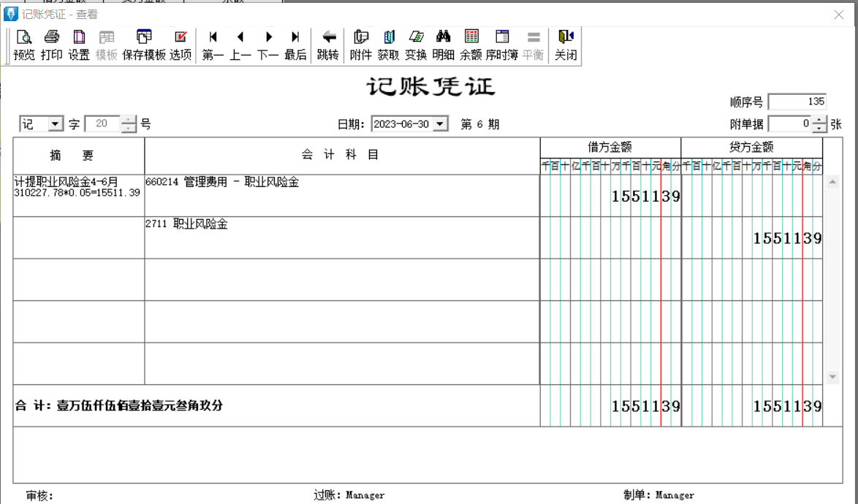Viewport: 858px width, 504px height.
Task: Open the date dropdown showing 2023-06-30
Action: click(x=440, y=124)
